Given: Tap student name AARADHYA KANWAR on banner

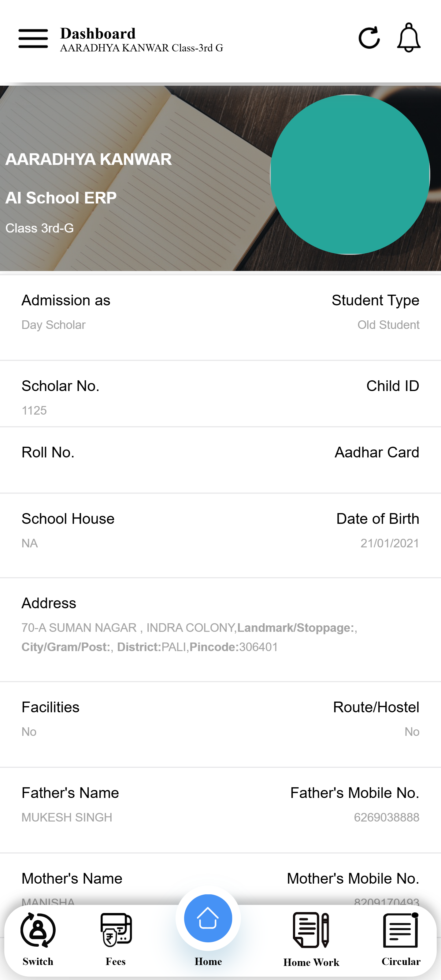Looking at the screenshot, I should [89, 159].
